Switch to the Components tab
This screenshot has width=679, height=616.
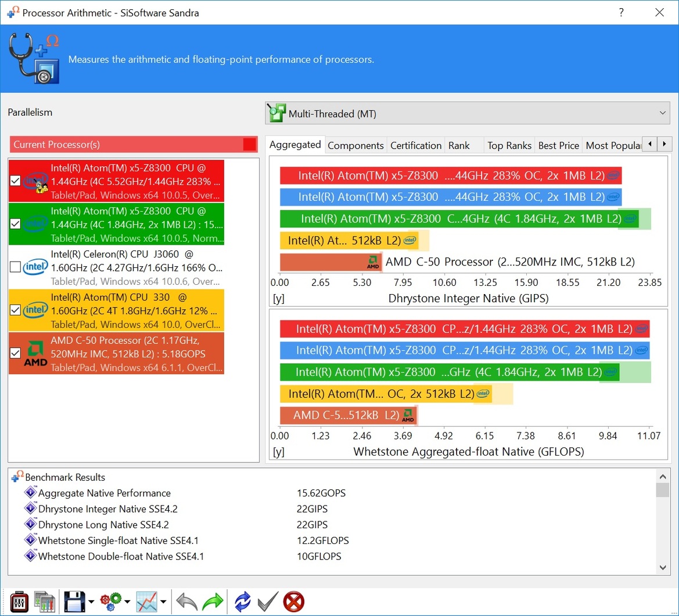pyautogui.click(x=355, y=145)
